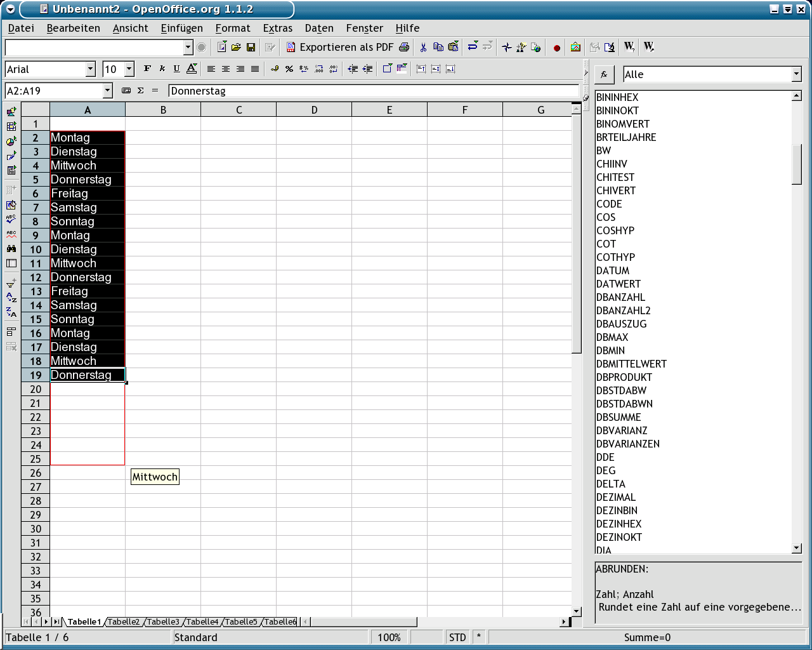Toggle underline formatting (U)
This screenshot has height=650, width=812.
176,69
